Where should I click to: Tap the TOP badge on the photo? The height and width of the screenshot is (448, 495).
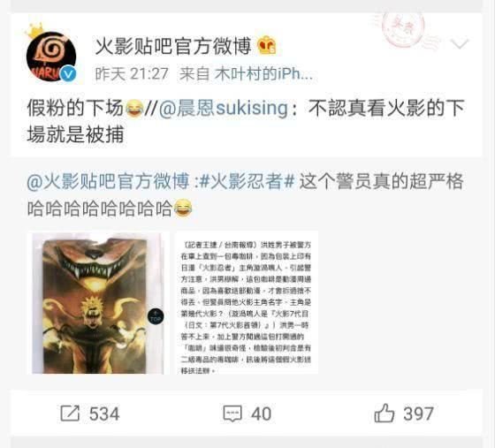point(156,316)
